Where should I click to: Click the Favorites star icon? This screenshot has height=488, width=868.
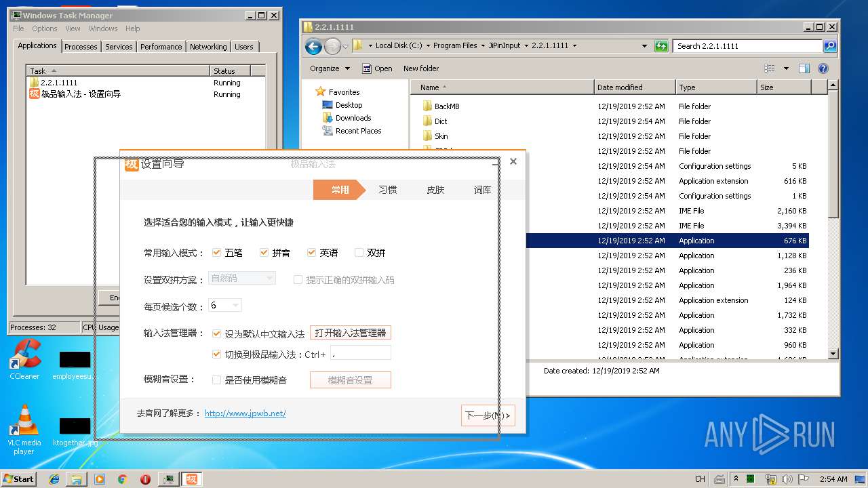coord(321,91)
